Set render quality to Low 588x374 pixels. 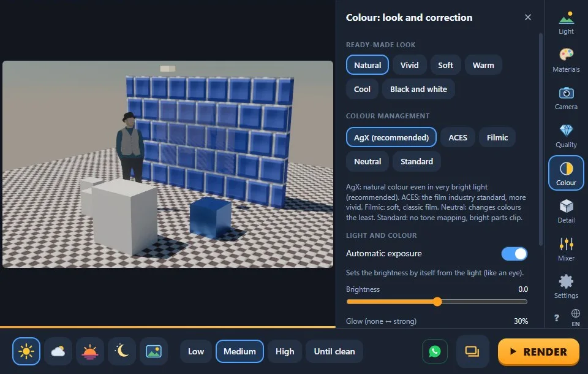[196, 351]
